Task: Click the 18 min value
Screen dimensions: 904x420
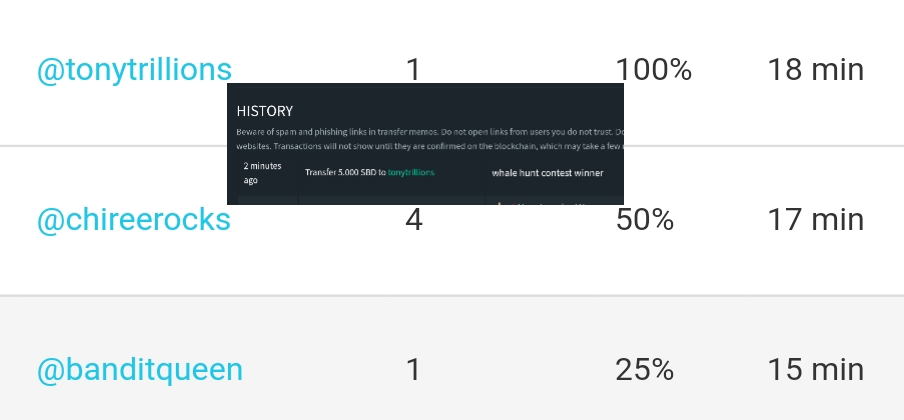Action: point(816,70)
